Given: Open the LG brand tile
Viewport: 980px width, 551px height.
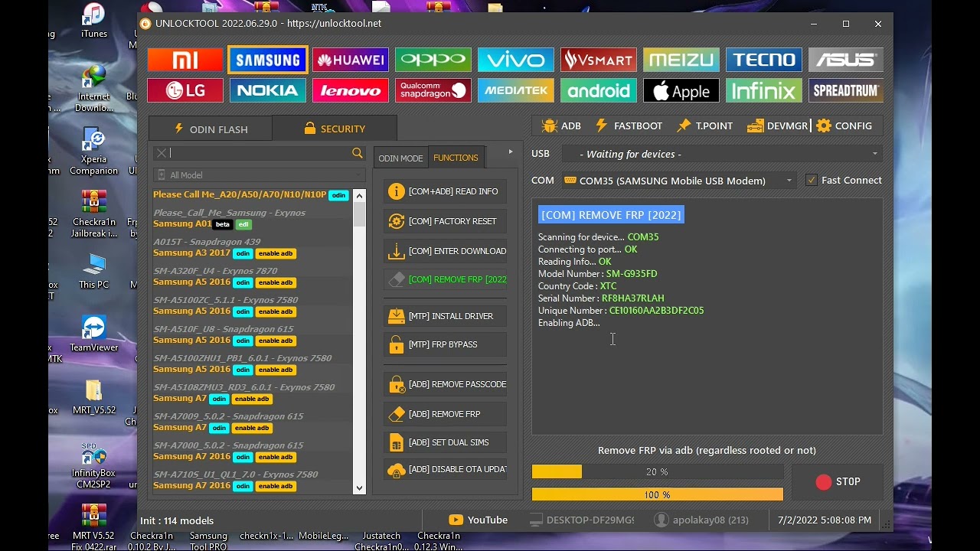Looking at the screenshot, I should pyautogui.click(x=185, y=90).
